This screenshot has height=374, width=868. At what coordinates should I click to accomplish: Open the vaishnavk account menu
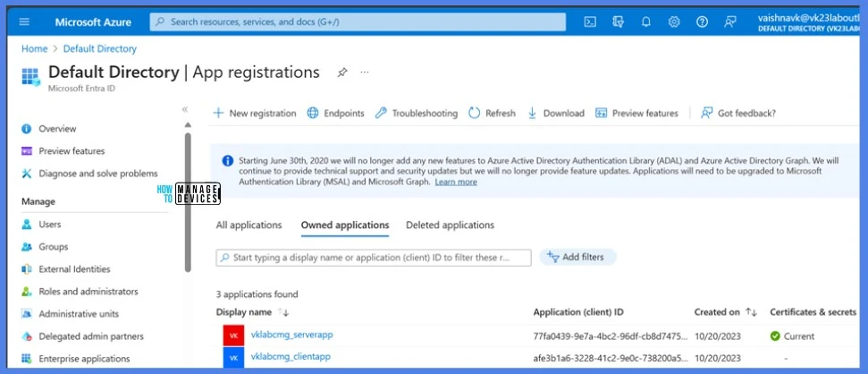(810, 22)
